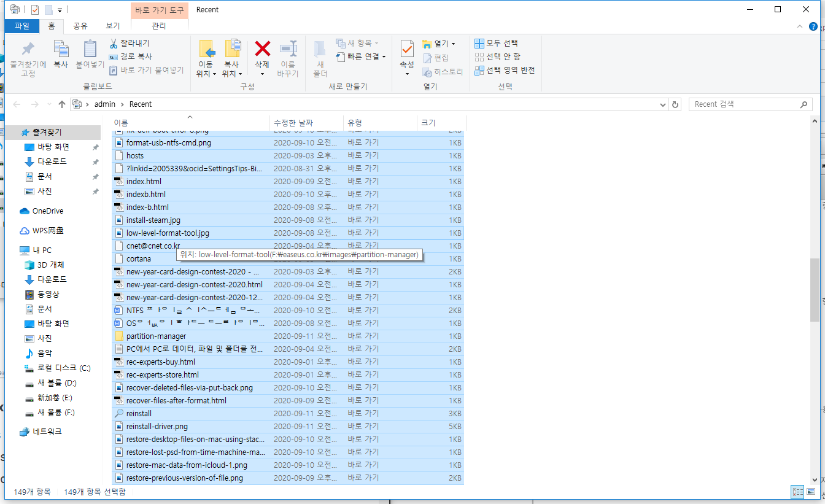This screenshot has width=825, height=504.
Task: Click the Properties (속성) checkmark icon
Action: [x=406, y=49]
